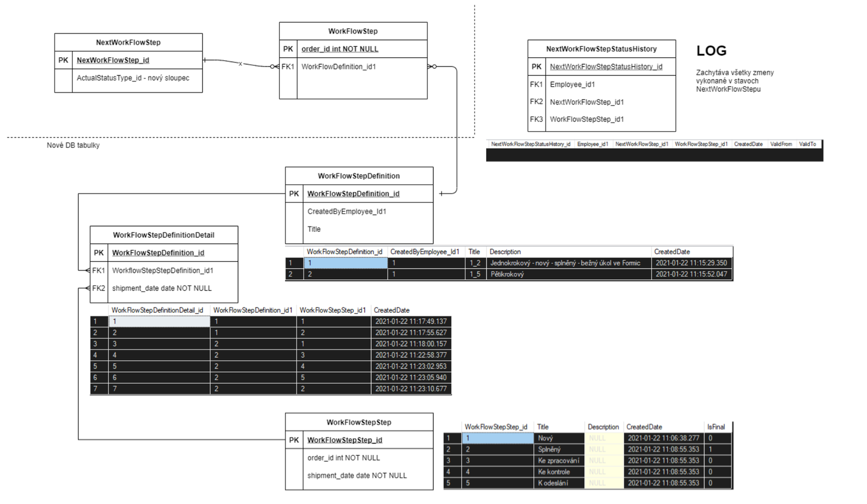
Task: Select the 'K odeslání' title cell
Action: [x=559, y=483]
